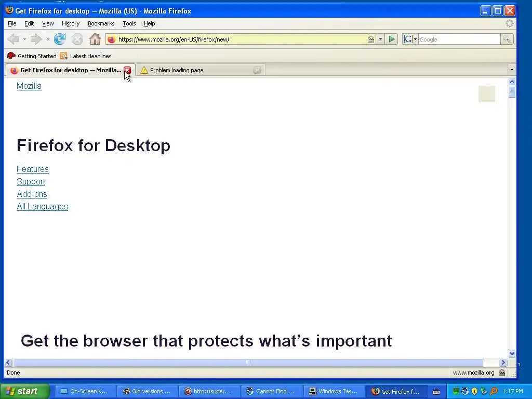Switch to http://super taskbar window
Viewport: 532px width, 399px height.
(x=209, y=391)
